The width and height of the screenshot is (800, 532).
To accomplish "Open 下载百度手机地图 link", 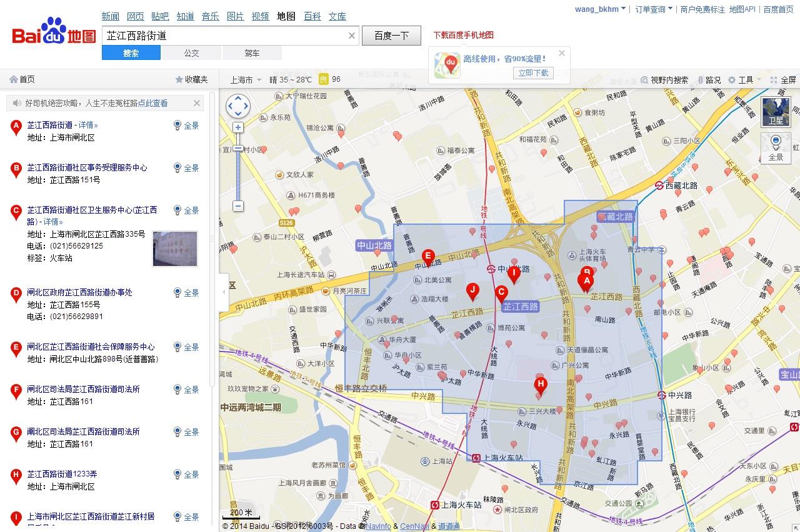I will [463, 35].
